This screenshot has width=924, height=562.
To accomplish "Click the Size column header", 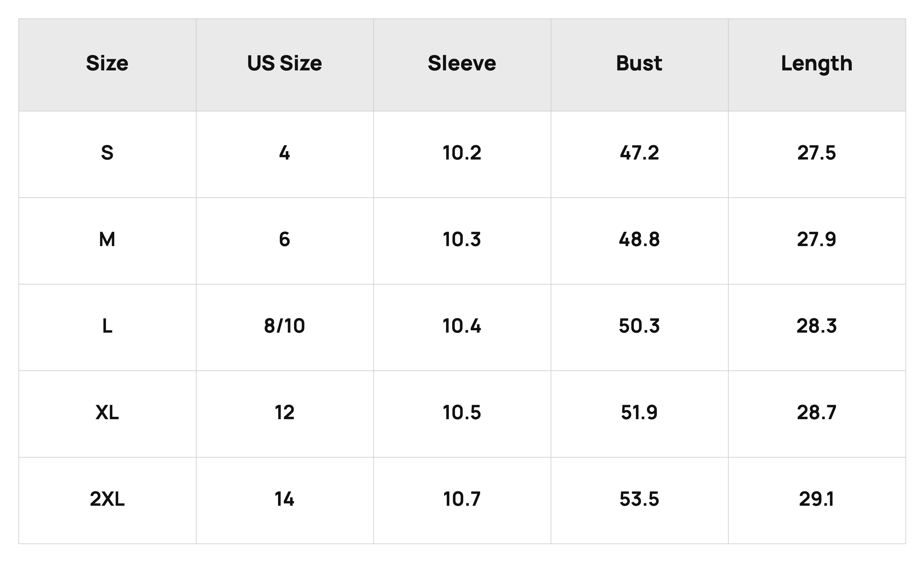I will point(107,65).
